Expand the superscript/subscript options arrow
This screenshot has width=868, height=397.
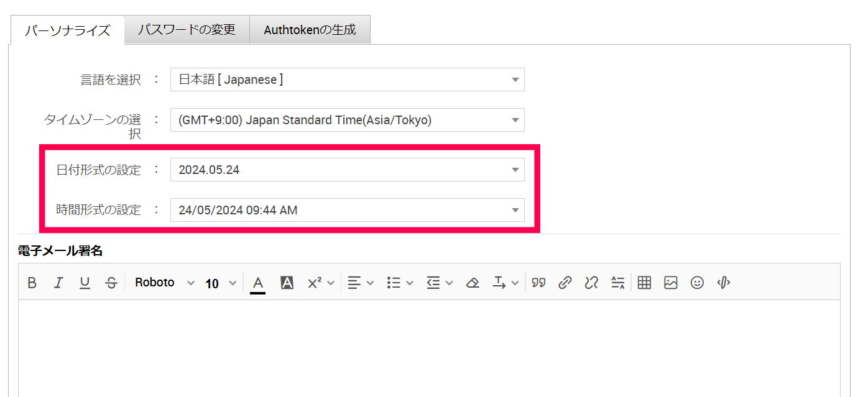pos(331,283)
